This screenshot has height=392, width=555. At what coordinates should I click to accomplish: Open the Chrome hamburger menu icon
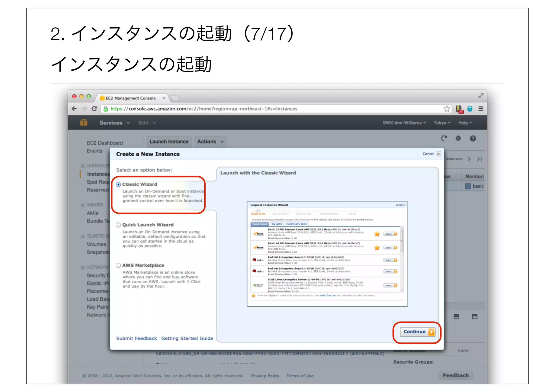(x=481, y=109)
